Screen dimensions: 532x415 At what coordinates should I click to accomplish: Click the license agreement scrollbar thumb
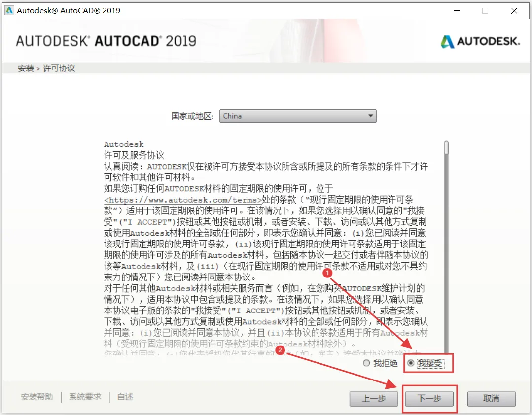(446, 148)
